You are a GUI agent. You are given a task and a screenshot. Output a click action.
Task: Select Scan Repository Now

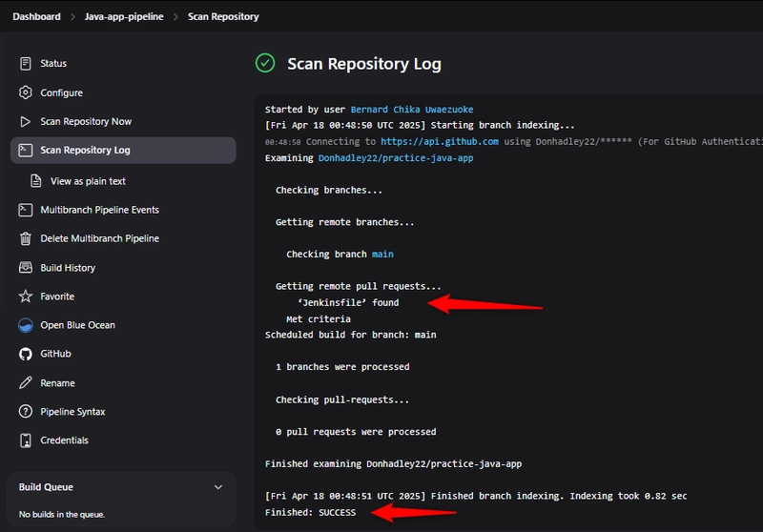click(86, 122)
